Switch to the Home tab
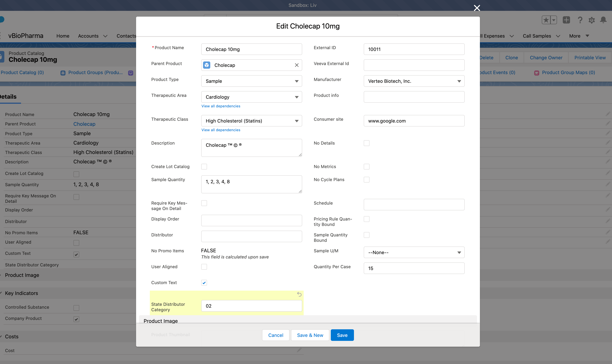Screen dimensions: 612x364 click(x=63, y=36)
